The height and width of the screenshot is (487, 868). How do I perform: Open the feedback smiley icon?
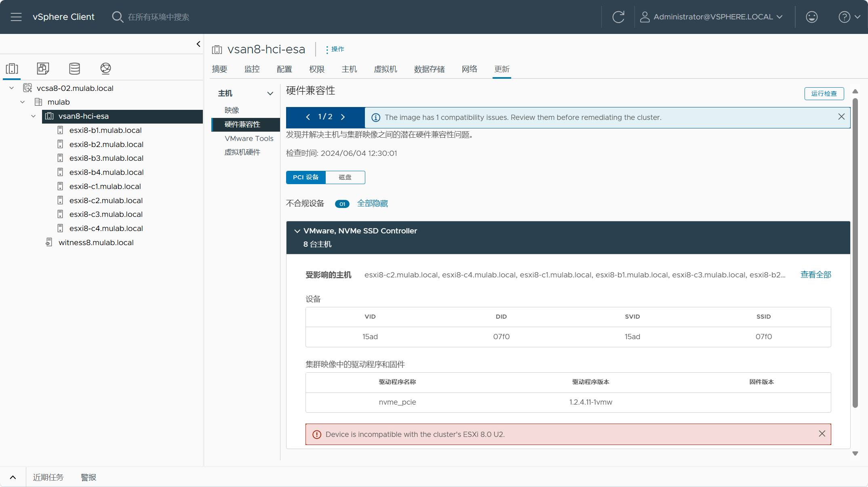(811, 17)
